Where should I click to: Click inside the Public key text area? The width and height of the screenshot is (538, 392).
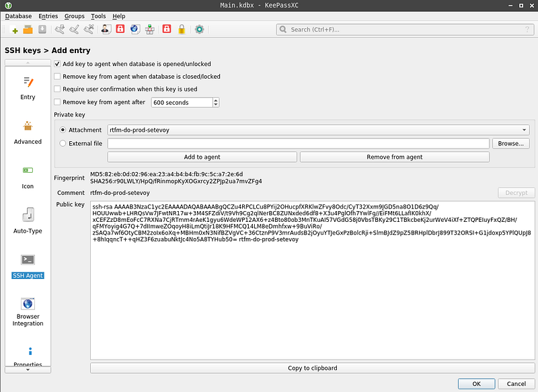click(313, 280)
